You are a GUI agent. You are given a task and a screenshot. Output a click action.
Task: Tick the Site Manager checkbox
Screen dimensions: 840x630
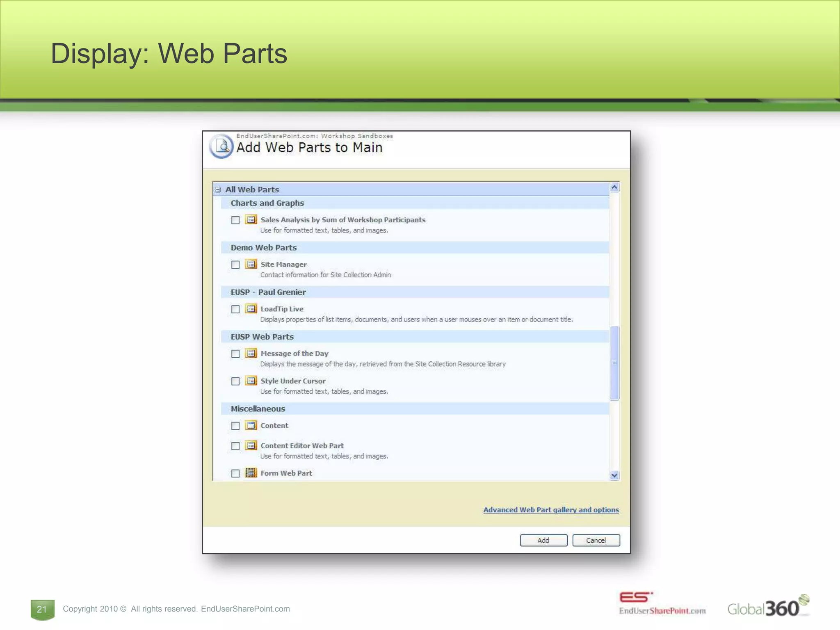[235, 265]
